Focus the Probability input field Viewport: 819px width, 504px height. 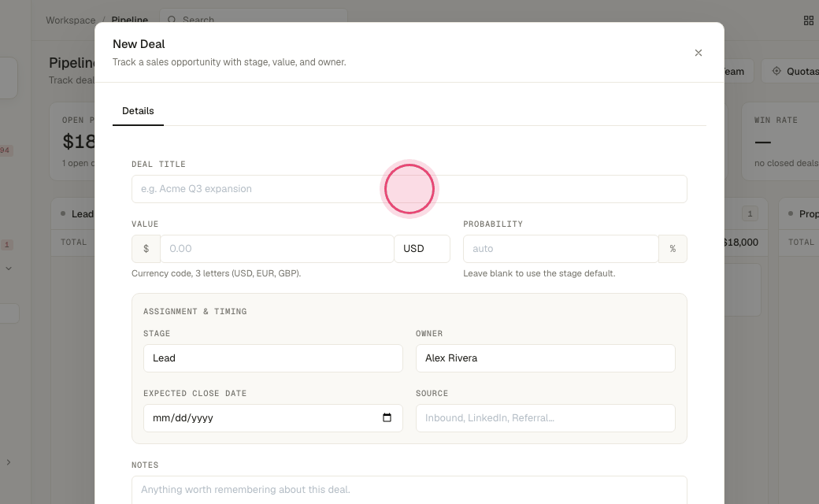point(561,249)
